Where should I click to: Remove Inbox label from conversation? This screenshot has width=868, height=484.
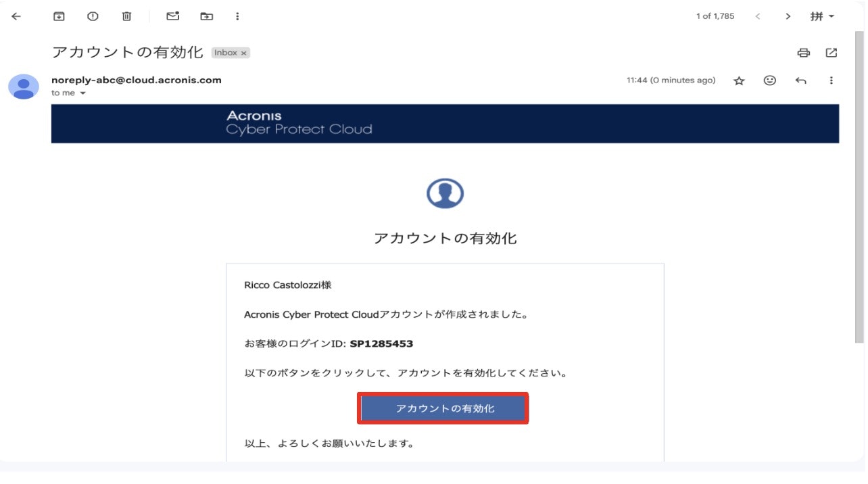[x=244, y=53]
